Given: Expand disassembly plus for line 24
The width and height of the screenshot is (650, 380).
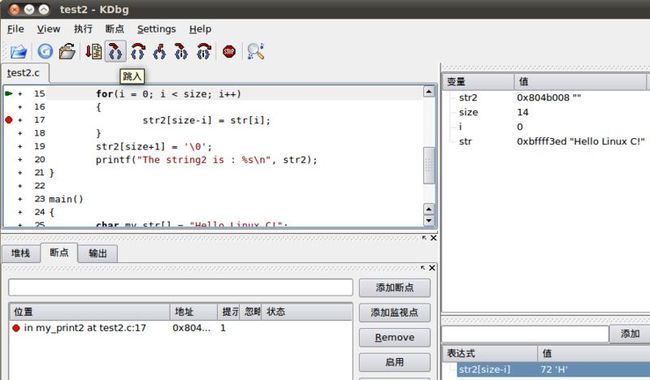Looking at the screenshot, I should 20,212.
